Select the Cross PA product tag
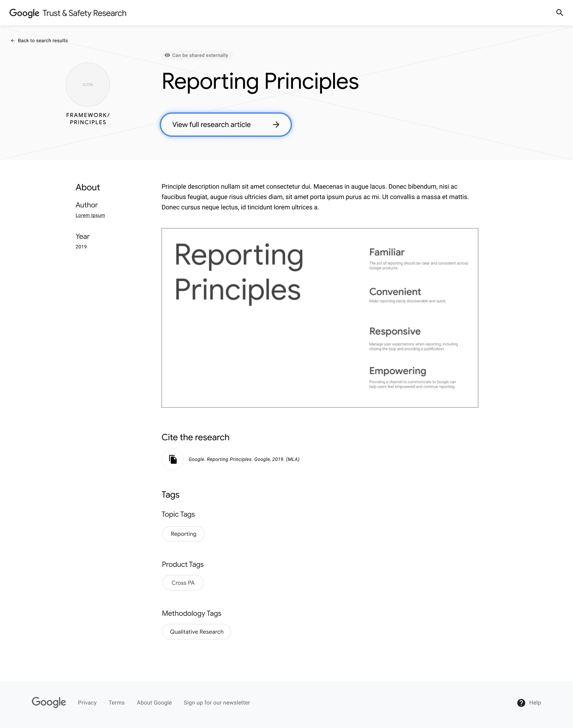Viewport: 573px width, 728px height. tap(183, 583)
